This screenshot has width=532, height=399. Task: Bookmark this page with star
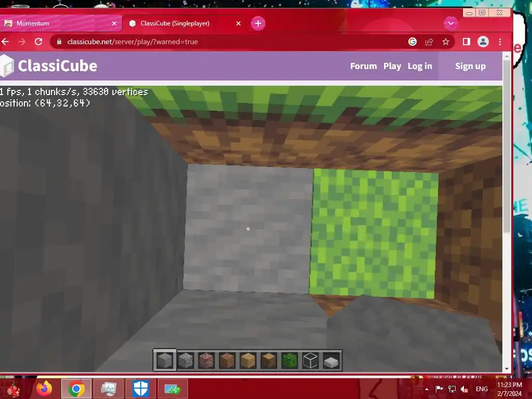pos(446,42)
